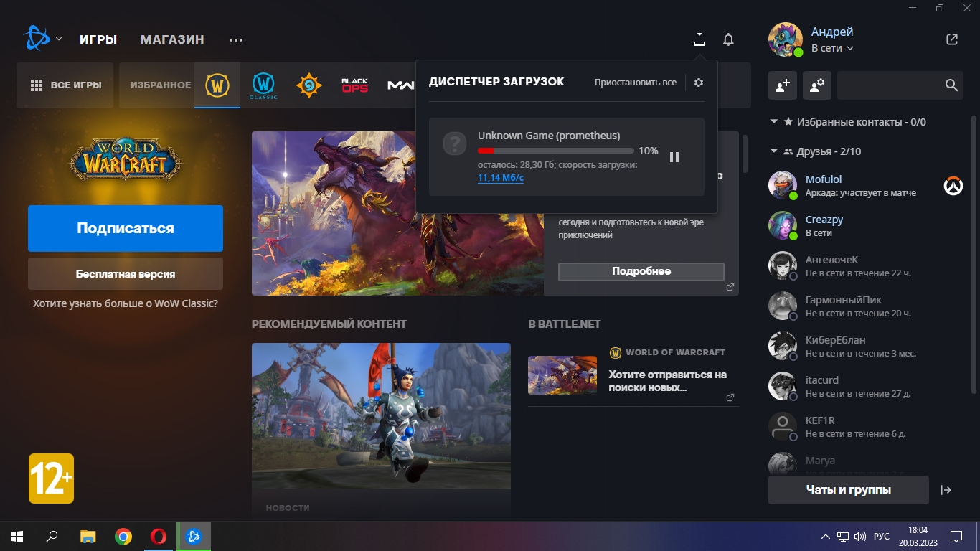Collapse the social sidebar arrow icon
This screenshot has height=551, width=980.
(x=946, y=490)
